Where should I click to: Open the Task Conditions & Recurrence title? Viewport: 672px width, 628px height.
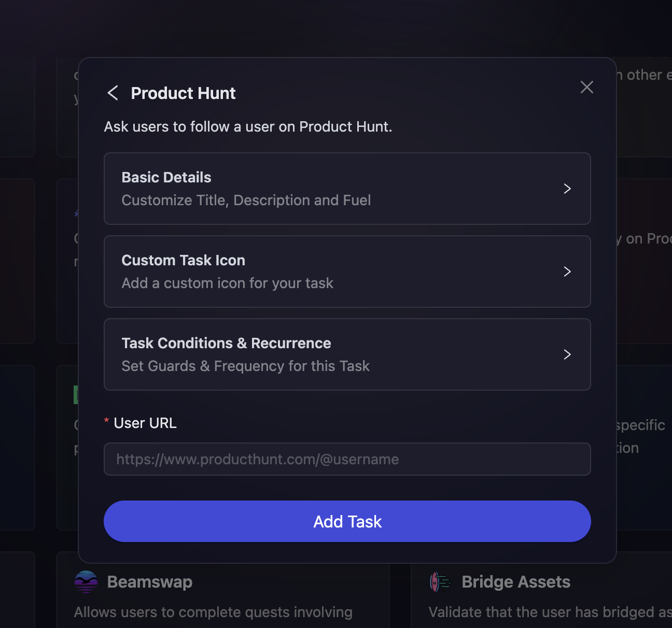tap(226, 344)
